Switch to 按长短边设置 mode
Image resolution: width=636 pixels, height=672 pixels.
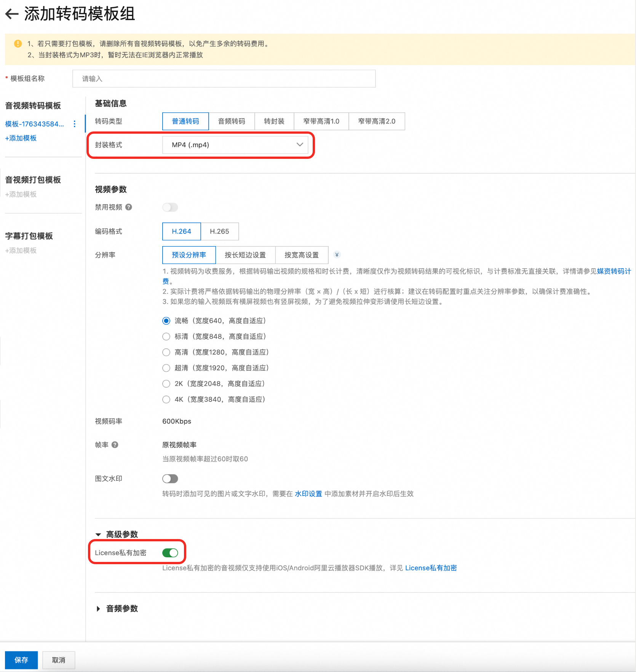click(245, 255)
